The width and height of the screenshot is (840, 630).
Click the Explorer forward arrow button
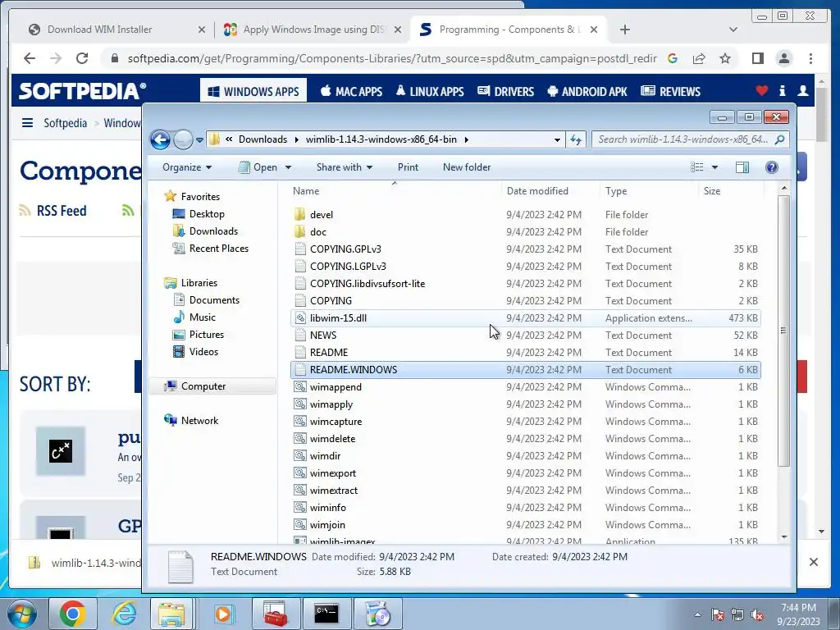click(183, 139)
